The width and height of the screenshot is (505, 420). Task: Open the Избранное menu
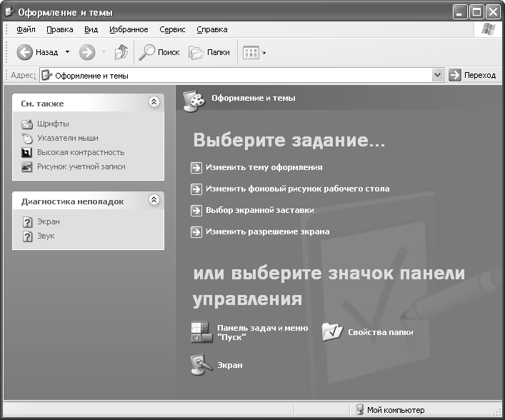tap(129, 29)
